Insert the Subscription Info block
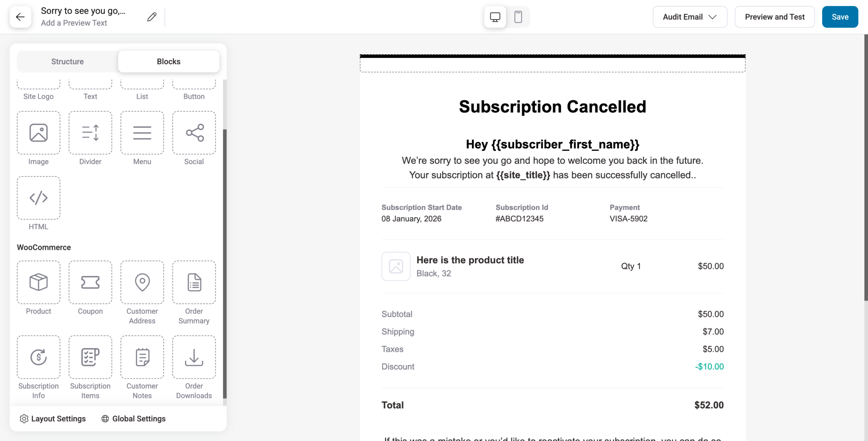Screen dimensions: 868x441 coord(38,357)
